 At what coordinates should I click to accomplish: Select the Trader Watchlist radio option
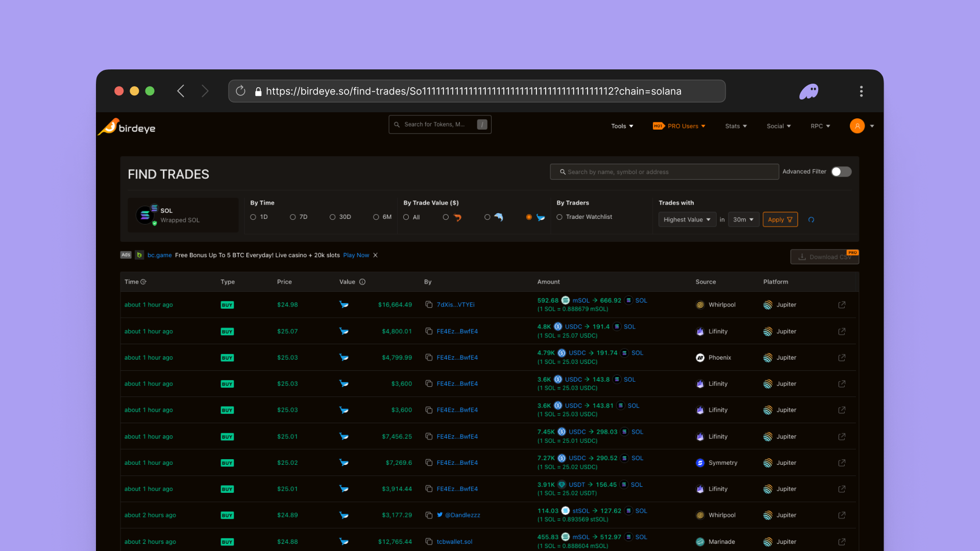tap(559, 217)
